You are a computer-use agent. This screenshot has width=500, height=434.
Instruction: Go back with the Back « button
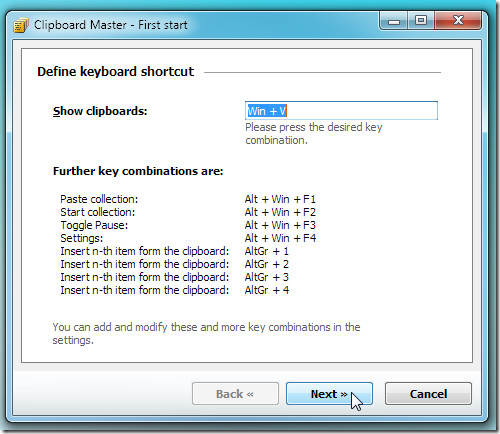point(235,394)
